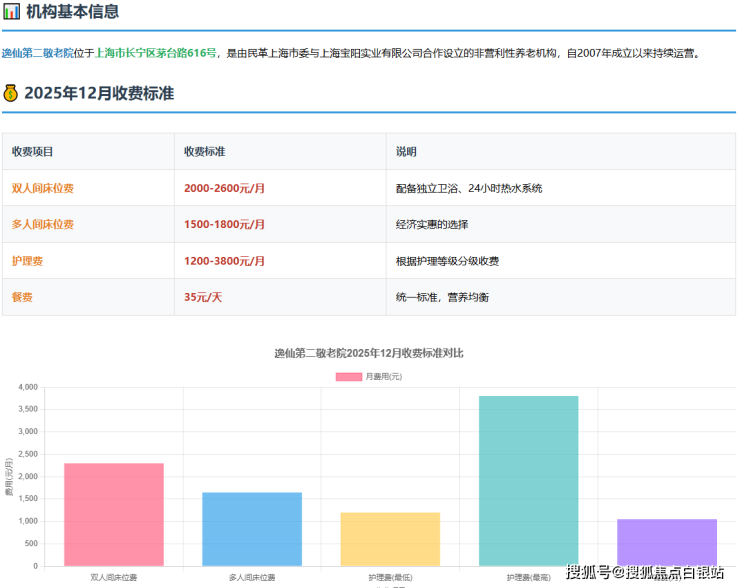The image size is (740, 588).
Task: Click the bar chart icon beside 机构基本信息
Action: 11,12
